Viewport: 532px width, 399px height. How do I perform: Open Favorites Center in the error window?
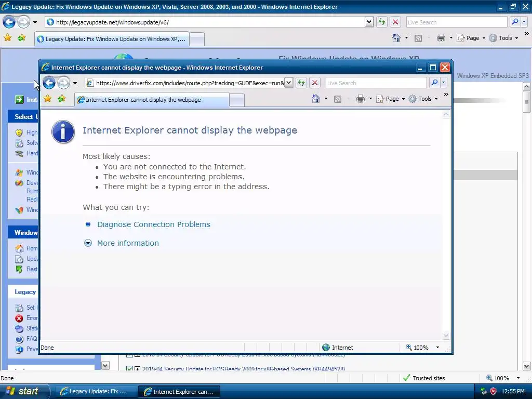(x=47, y=99)
